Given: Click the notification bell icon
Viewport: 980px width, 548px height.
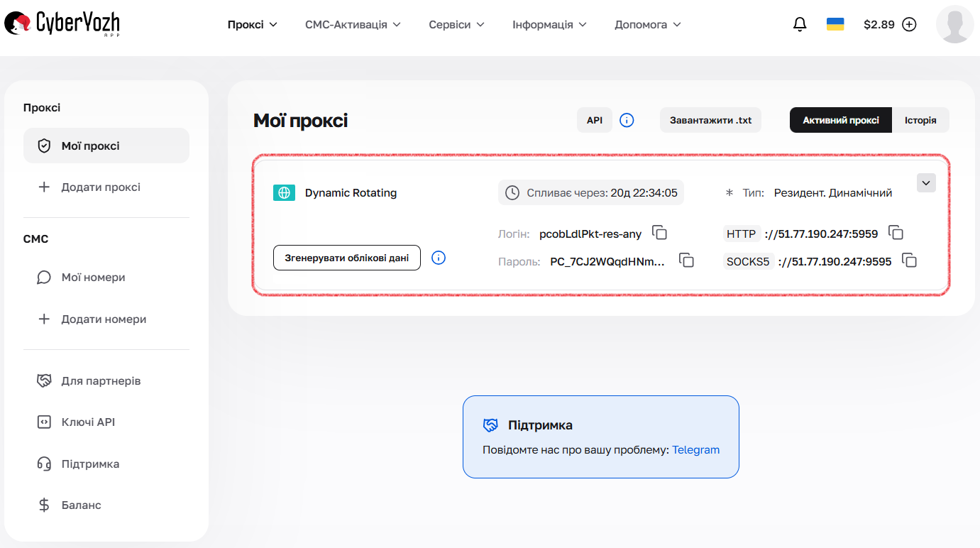Looking at the screenshot, I should click(x=799, y=23).
